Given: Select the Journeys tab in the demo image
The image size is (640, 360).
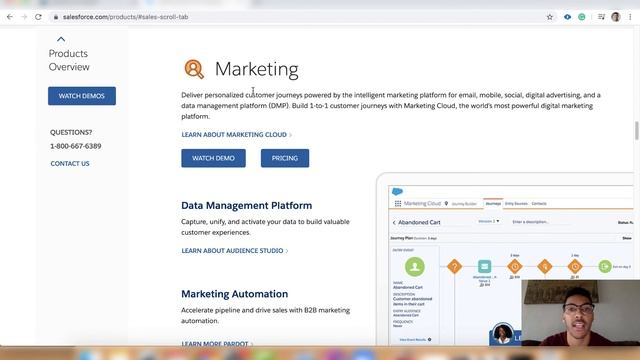Looking at the screenshot, I should (x=493, y=203).
